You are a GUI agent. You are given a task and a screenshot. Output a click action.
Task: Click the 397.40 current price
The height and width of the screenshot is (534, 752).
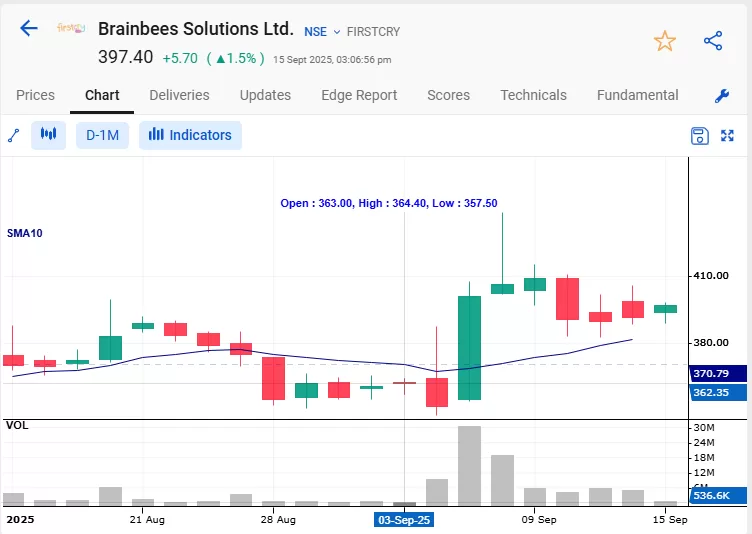point(126,57)
